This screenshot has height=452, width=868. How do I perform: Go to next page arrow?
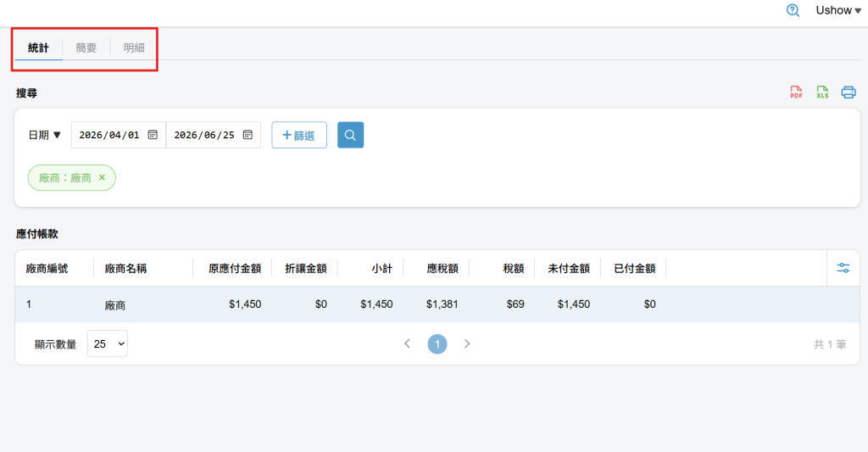click(467, 343)
